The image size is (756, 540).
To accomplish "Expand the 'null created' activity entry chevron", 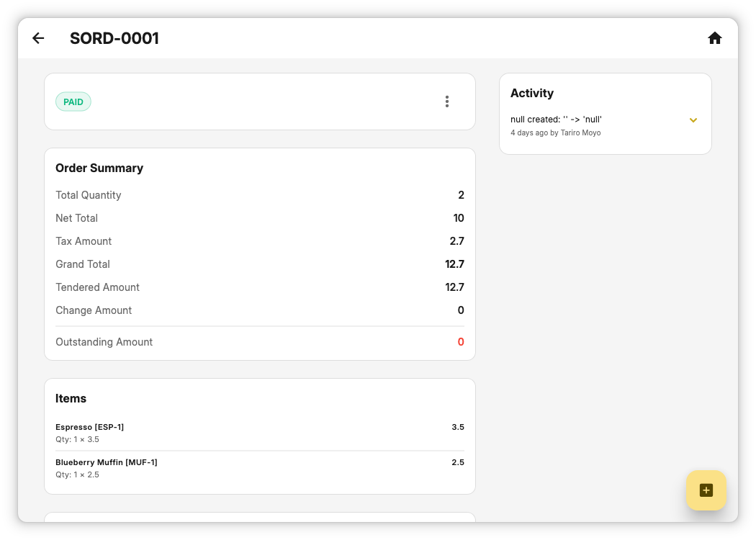I will [693, 120].
